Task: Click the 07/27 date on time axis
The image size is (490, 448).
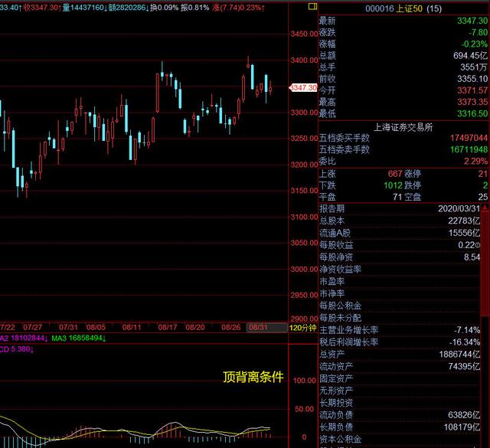Action: pyautogui.click(x=32, y=327)
